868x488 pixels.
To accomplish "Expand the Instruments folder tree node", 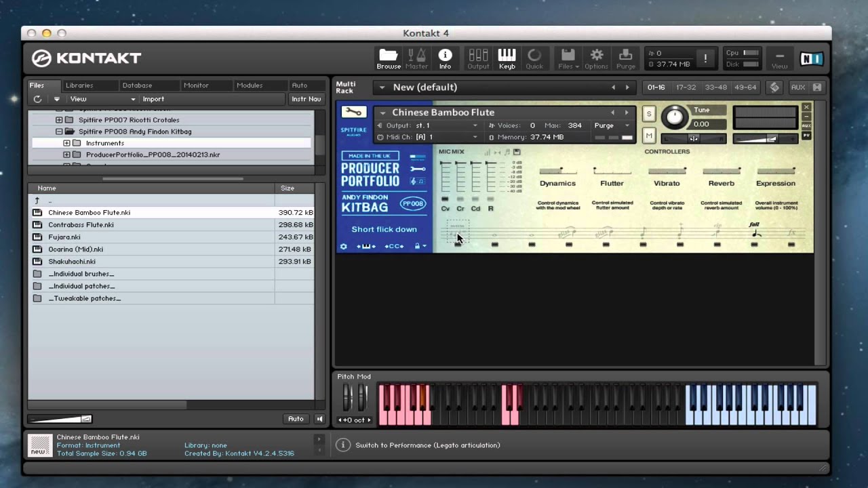I will pyautogui.click(x=66, y=143).
